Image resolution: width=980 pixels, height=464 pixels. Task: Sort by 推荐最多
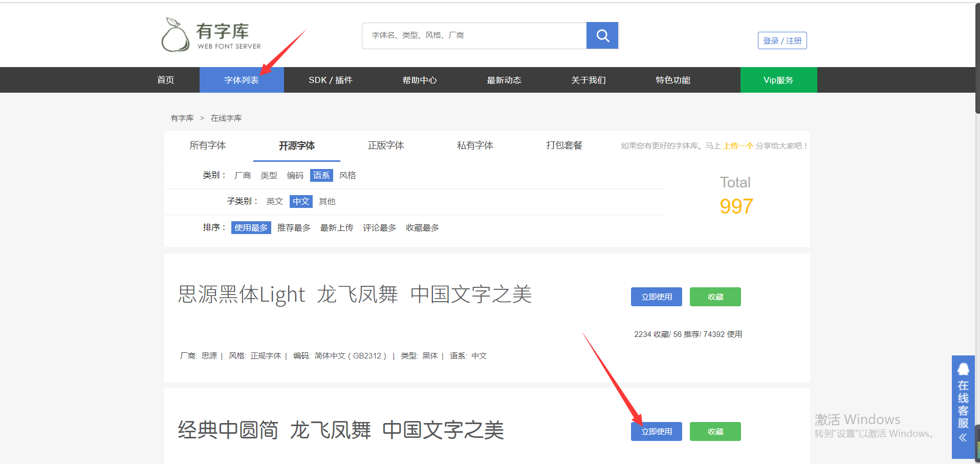point(294,228)
